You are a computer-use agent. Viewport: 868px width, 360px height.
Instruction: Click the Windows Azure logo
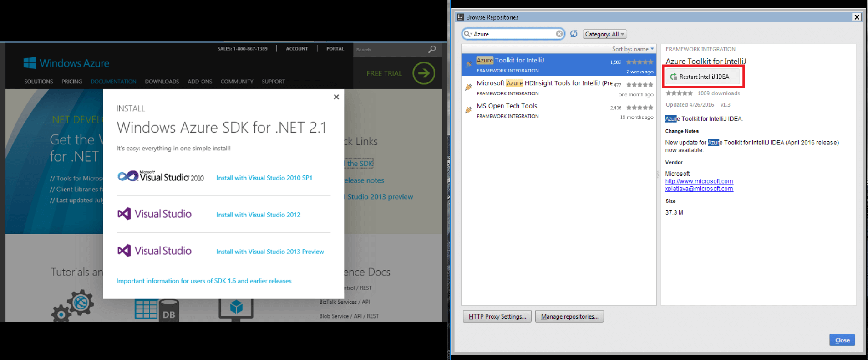coord(66,63)
